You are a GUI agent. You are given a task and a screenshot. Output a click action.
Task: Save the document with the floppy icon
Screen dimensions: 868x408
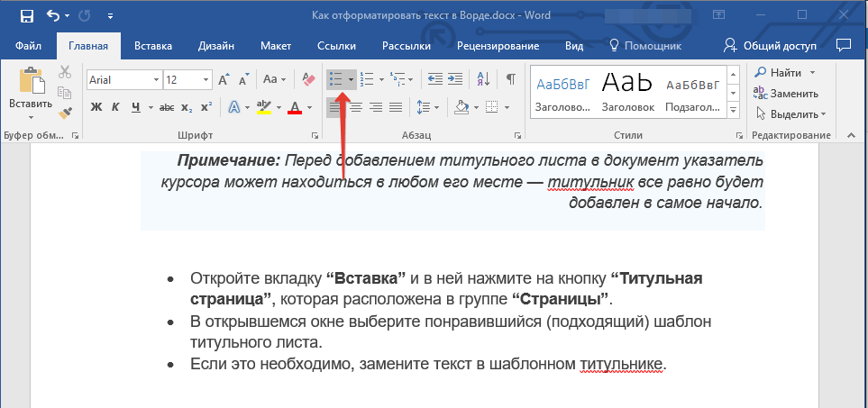(26, 16)
